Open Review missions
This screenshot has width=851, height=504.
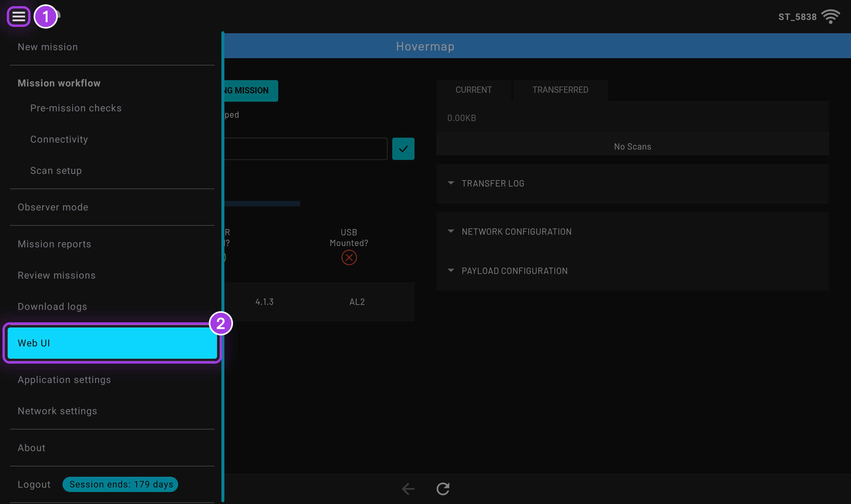click(57, 275)
